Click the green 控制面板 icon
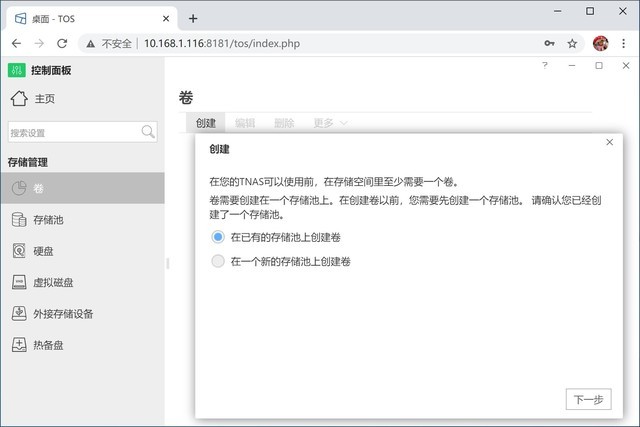The height and width of the screenshot is (427, 640). (17, 70)
